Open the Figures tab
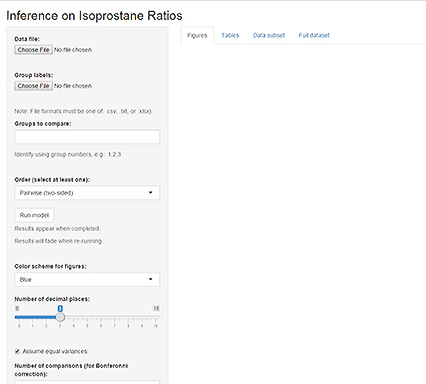Screen dimensions: 426x384 (x=197, y=35)
